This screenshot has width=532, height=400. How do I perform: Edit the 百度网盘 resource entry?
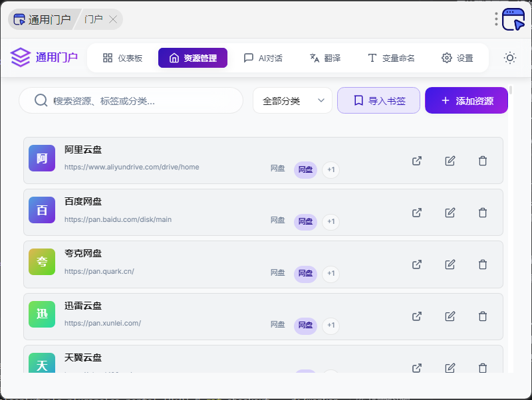[x=450, y=213]
